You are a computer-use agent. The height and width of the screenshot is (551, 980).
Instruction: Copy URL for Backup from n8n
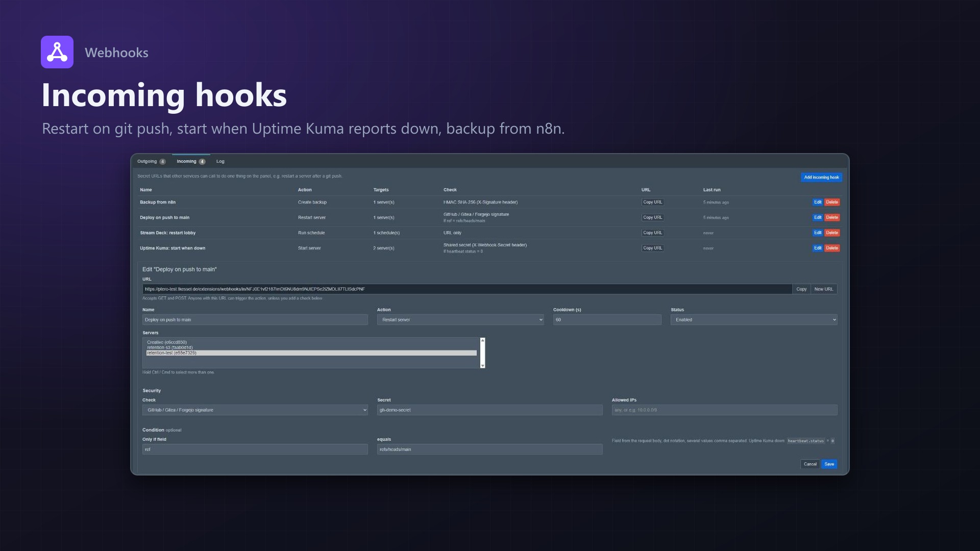[652, 202]
